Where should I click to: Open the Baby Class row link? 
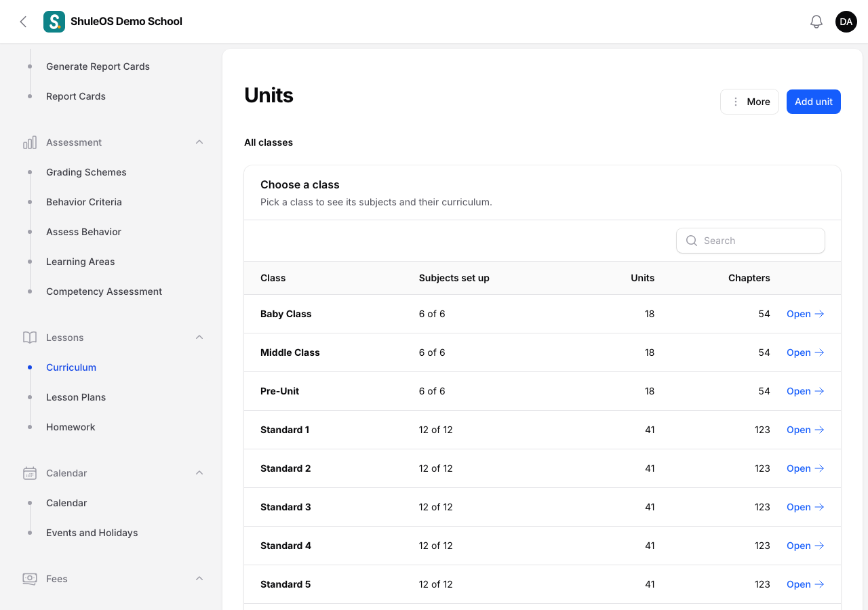805,314
